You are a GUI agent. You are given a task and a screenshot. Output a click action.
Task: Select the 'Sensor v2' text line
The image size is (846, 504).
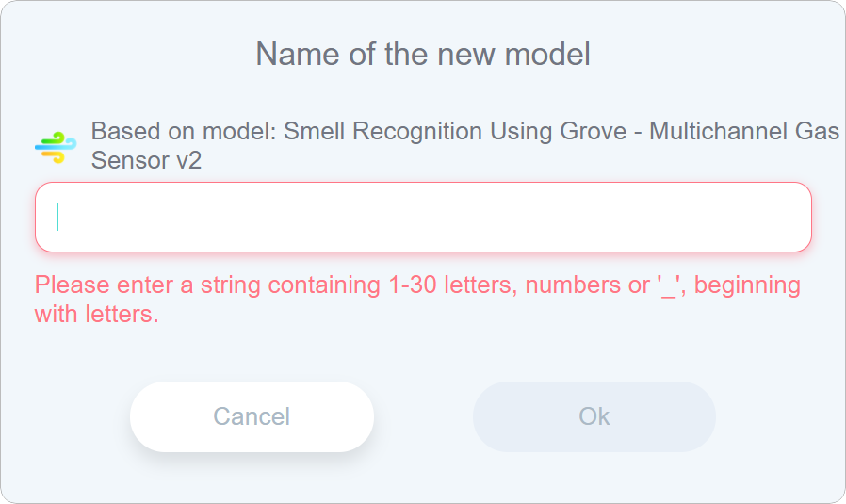pyautogui.click(x=146, y=160)
